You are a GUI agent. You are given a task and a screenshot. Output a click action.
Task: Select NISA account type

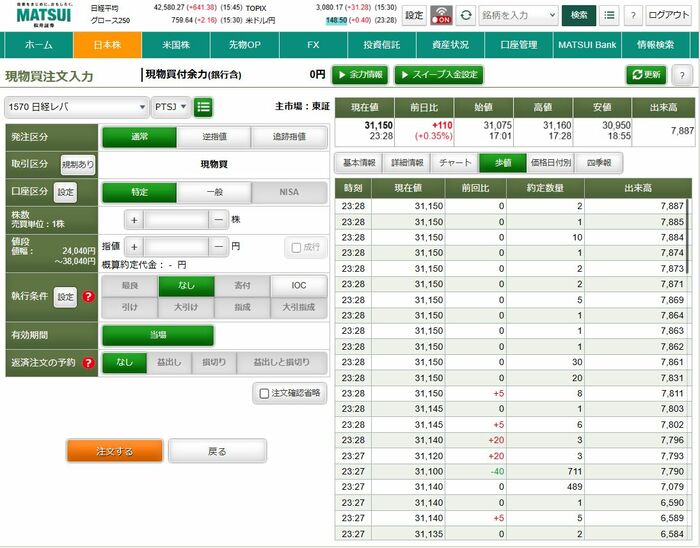point(289,192)
